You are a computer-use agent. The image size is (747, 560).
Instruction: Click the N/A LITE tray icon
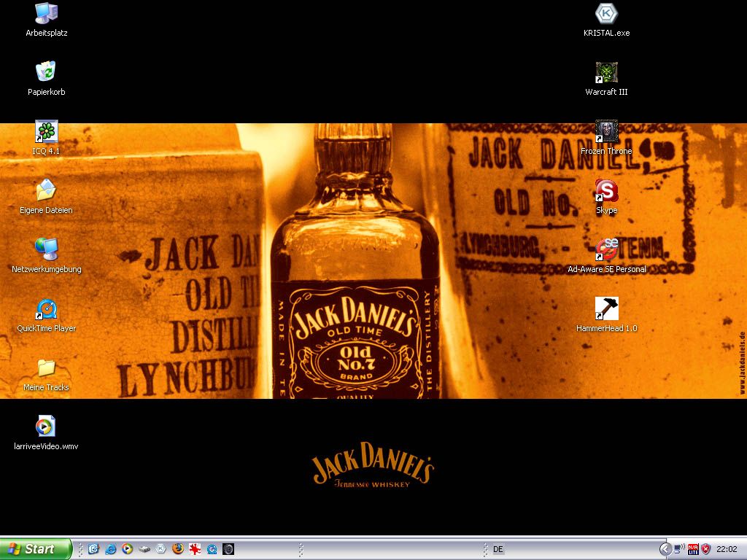[693, 550]
